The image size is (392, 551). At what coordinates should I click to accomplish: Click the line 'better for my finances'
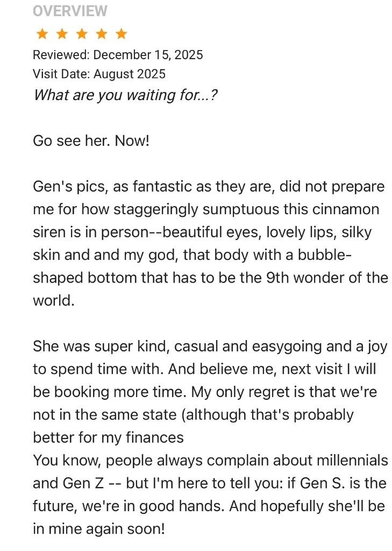click(x=108, y=437)
